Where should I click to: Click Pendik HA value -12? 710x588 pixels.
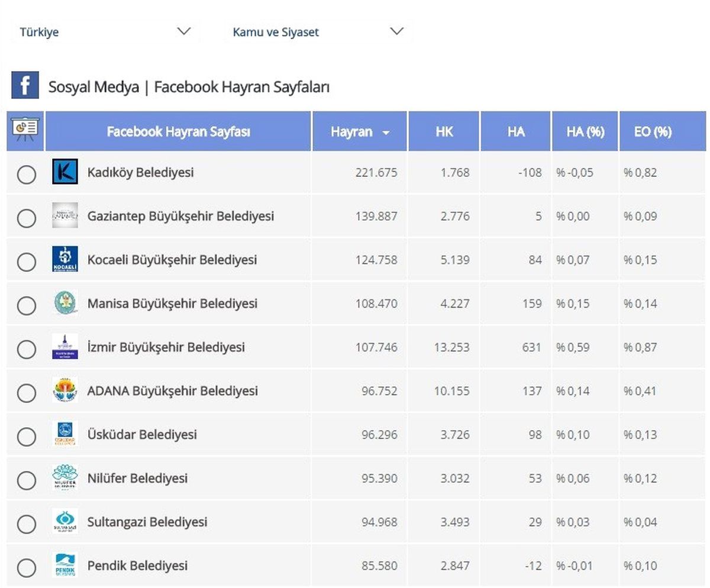click(x=533, y=566)
